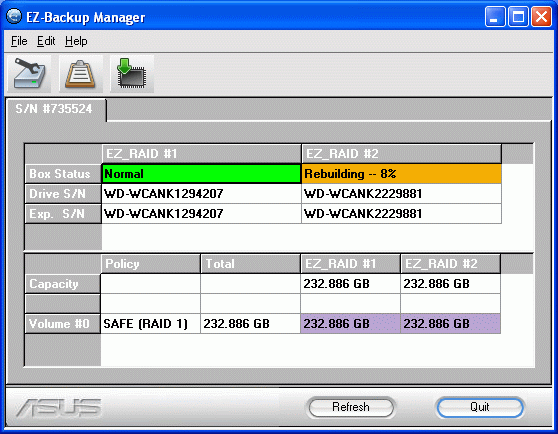Click the Quit button
Viewport: 558px width, 434px height.
coord(480,407)
